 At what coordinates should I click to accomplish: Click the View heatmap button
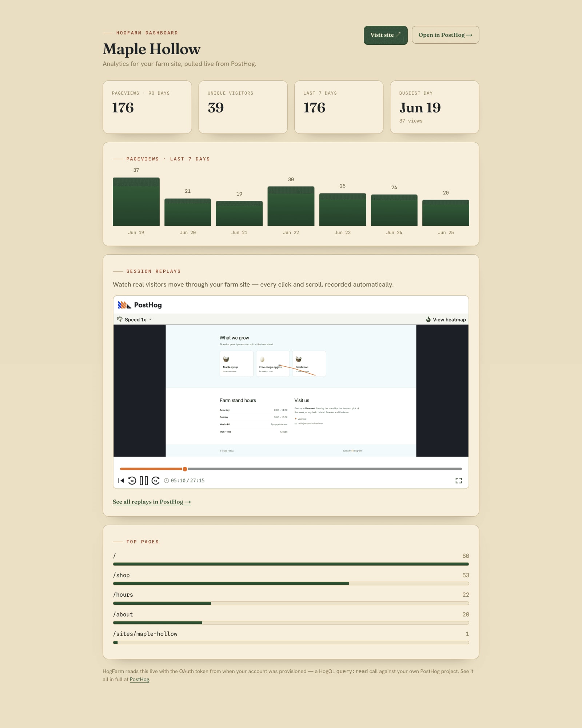coord(446,319)
